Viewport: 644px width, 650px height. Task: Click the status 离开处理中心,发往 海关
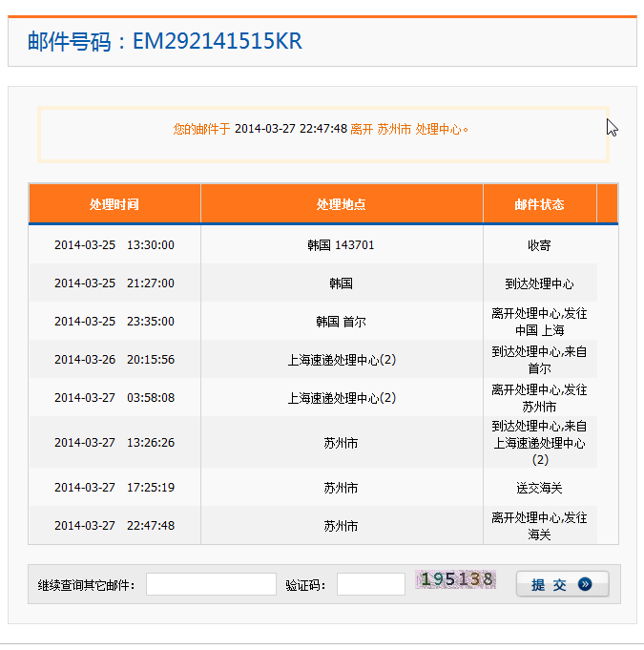(540, 526)
